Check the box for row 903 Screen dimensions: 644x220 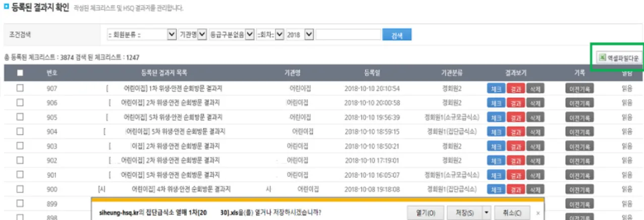point(20,146)
